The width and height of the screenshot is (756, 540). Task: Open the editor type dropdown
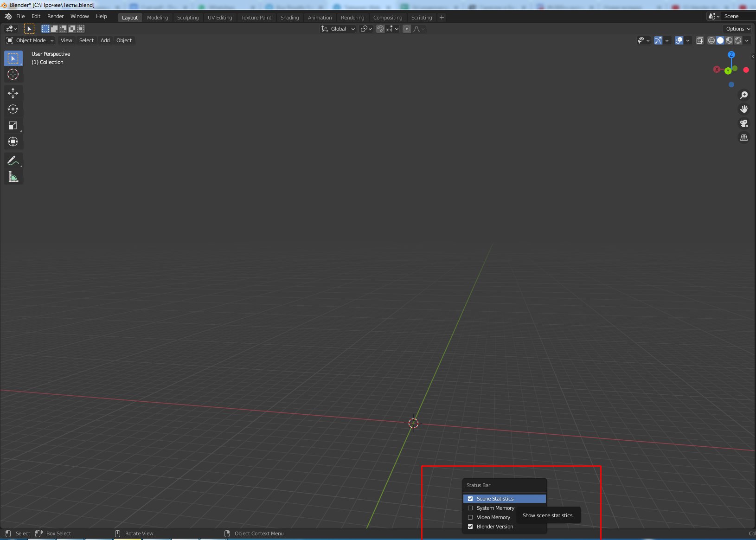(x=12, y=29)
